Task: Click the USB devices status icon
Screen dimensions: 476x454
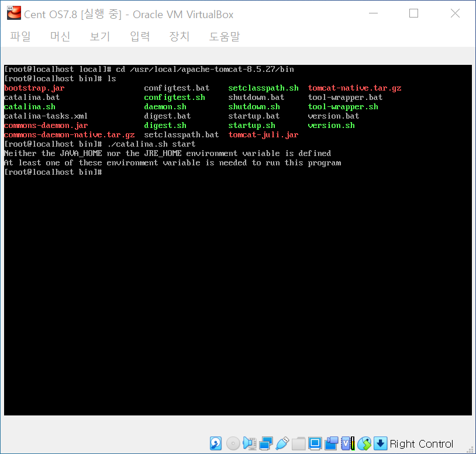Action: coord(282,443)
